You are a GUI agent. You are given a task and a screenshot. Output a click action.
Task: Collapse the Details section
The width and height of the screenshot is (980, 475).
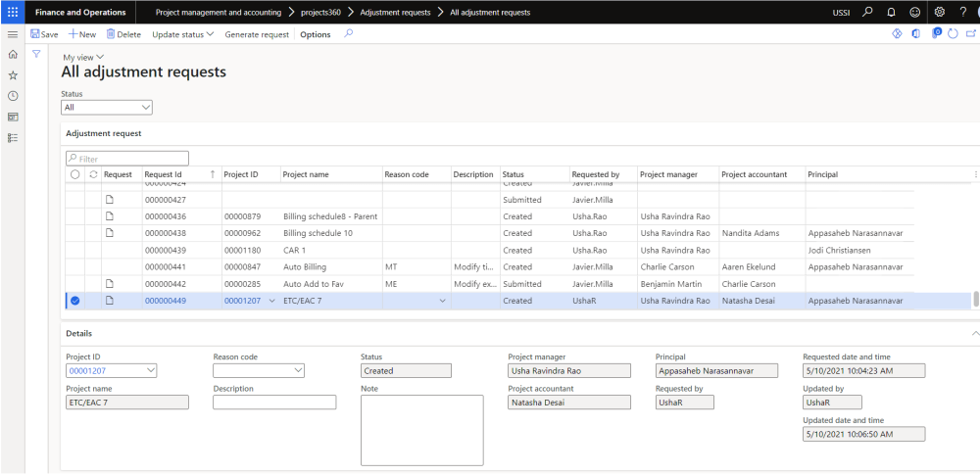coord(973,334)
